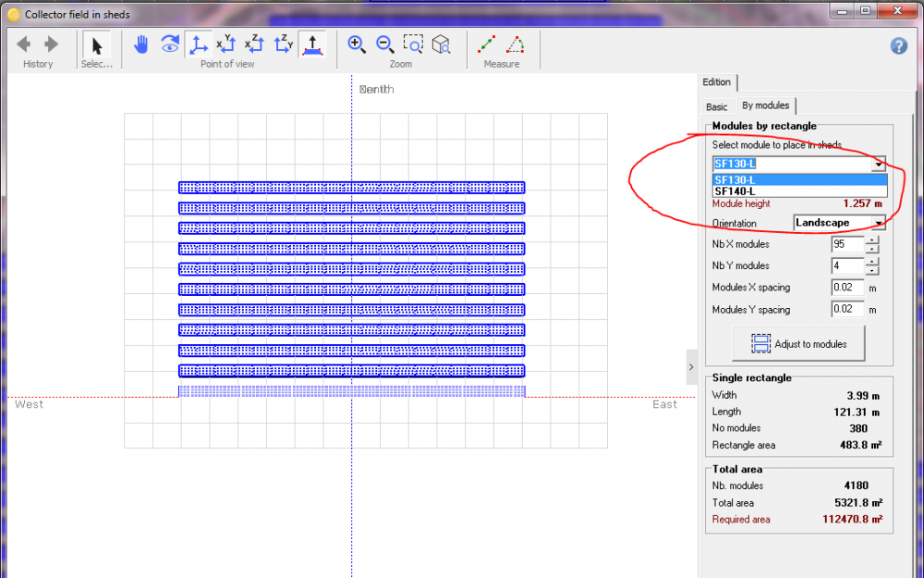This screenshot has width=924, height=578.
Task: Select the XZ point of view
Action: [253, 43]
